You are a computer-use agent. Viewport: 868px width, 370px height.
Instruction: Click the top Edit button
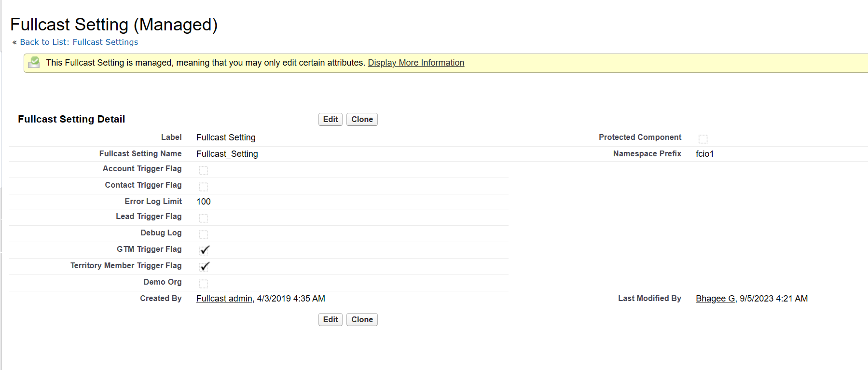point(331,119)
